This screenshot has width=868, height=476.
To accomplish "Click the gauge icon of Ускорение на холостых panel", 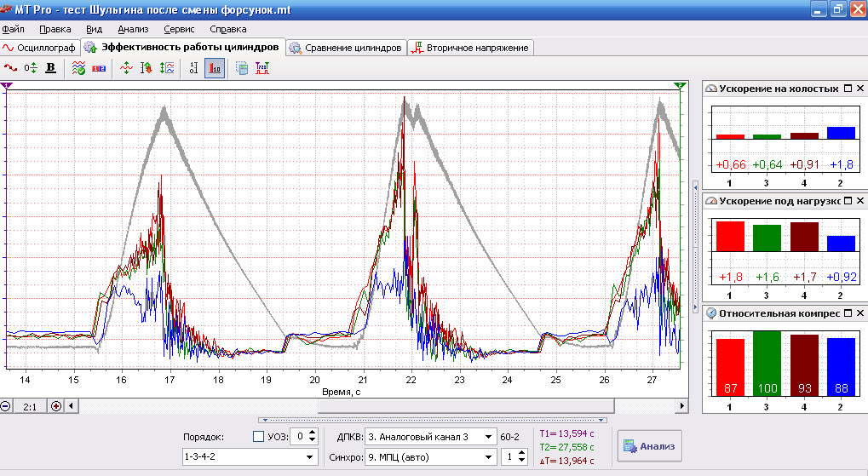I will point(711,89).
